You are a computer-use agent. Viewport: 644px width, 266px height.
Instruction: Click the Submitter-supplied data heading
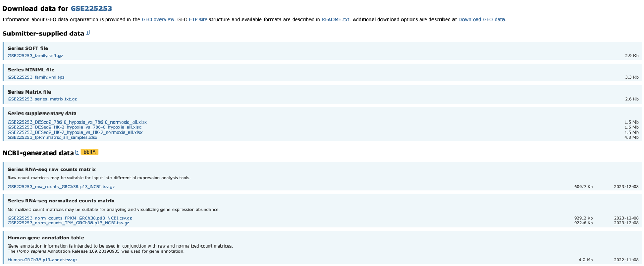(43, 33)
